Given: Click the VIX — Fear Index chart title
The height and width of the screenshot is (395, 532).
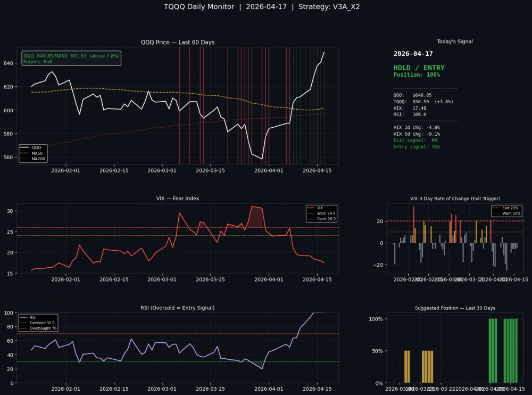Looking at the screenshot, I should pos(178,199).
